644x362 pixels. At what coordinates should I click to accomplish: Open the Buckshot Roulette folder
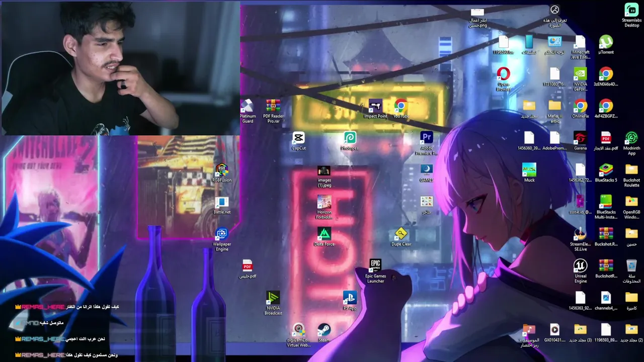(x=631, y=175)
